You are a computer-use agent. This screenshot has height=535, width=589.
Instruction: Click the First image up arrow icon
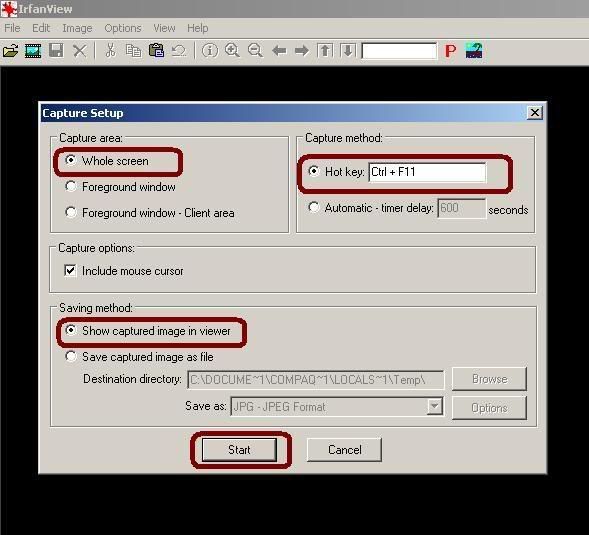coord(325,50)
